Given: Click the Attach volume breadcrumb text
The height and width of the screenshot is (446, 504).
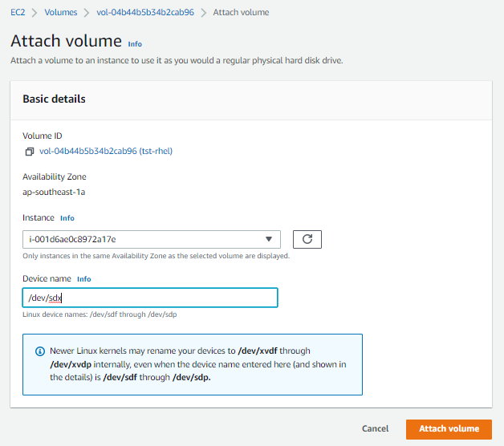Looking at the screenshot, I should click(x=241, y=12).
